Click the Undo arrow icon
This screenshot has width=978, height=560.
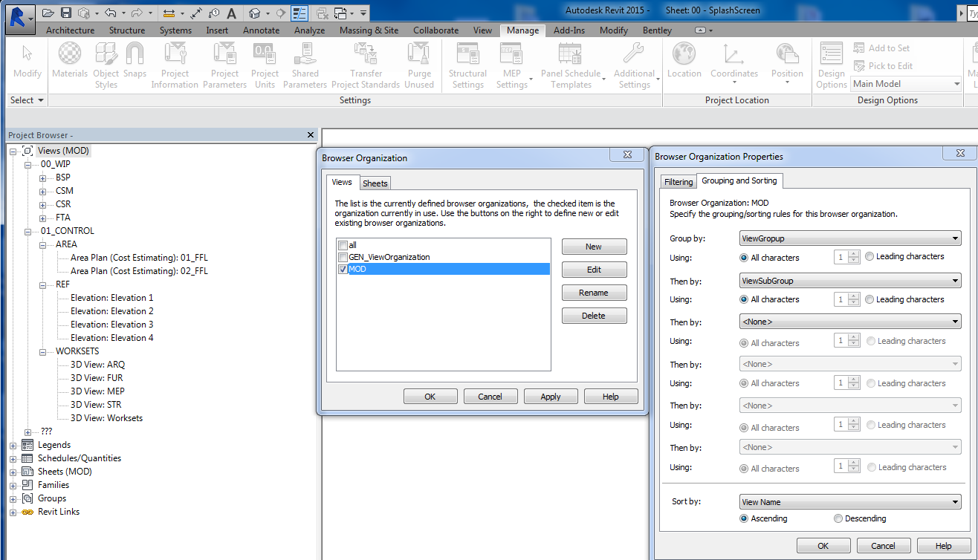click(x=111, y=13)
